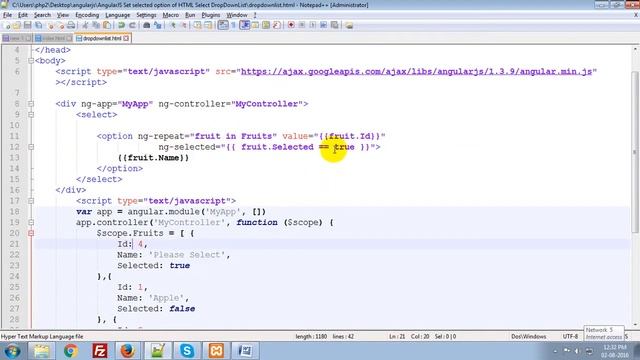Screen dimensions: 640x360
Task: Click line number 18 in the margin
Action: pyautogui.click(x=14, y=212)
